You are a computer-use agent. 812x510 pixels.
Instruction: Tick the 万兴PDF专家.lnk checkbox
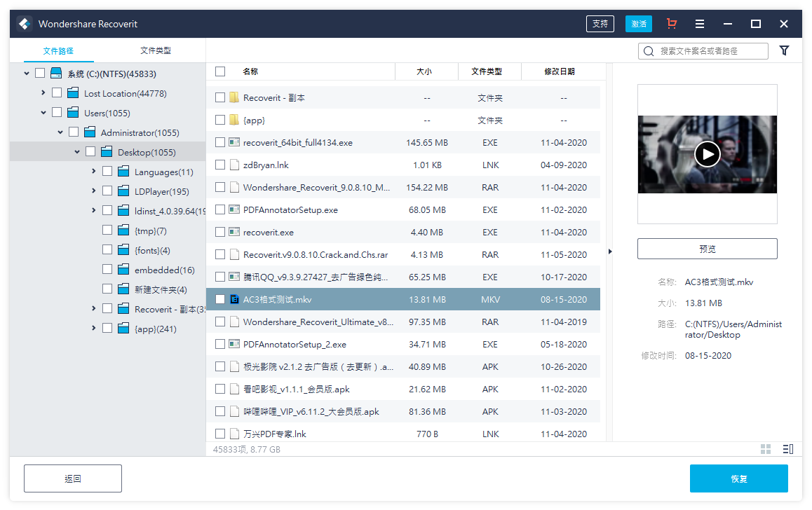pyautogui.click(x=220, y=434)
